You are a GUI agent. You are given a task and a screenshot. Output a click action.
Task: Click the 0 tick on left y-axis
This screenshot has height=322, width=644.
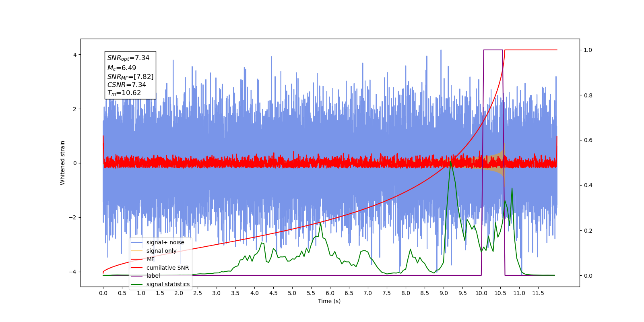75,163
